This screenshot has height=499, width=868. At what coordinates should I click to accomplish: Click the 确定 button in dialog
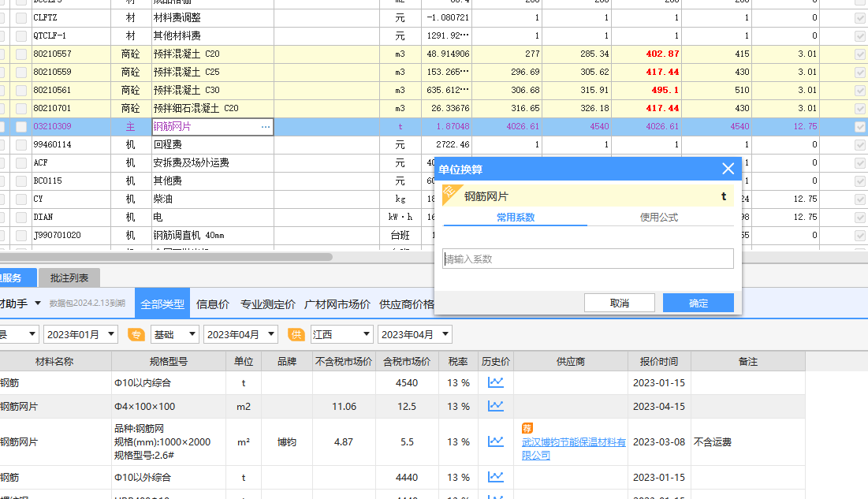[x=698, y=303]
